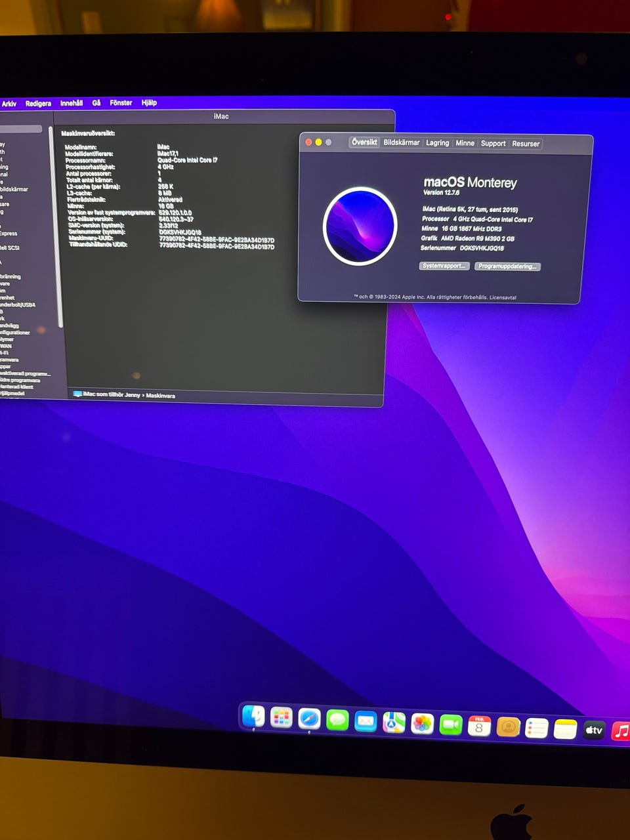The image size is (630, 840).
Task: Open the Resurser tab
Action: 526,144
